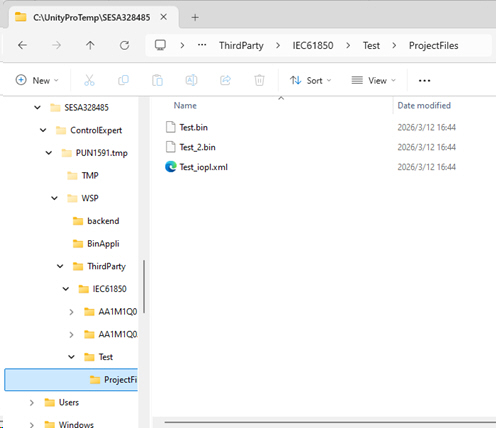This screenshot has width=496, height=428.
Task: Select ProjectFiles folder in navigation tree
Action: (x=71, y=379)
